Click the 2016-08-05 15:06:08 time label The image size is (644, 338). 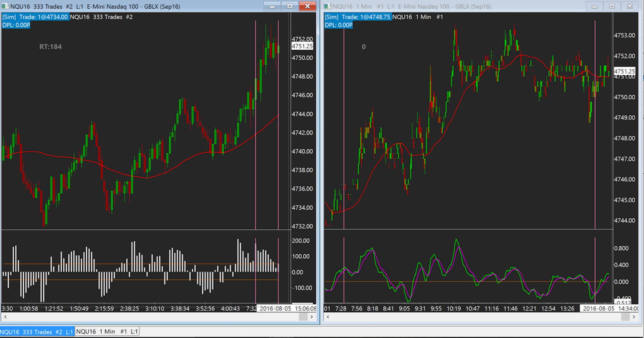[287, 309]
